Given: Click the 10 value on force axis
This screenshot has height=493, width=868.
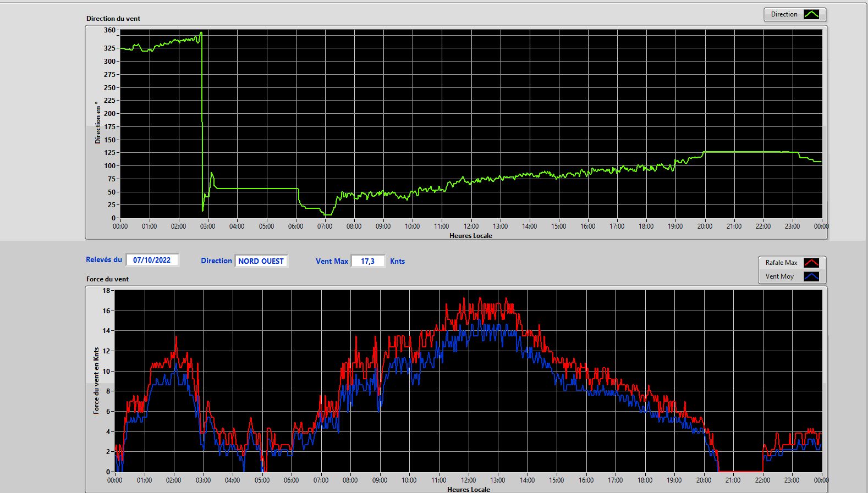Looking at the screenshot, I should pyautogui.click(x=106, y=372).
